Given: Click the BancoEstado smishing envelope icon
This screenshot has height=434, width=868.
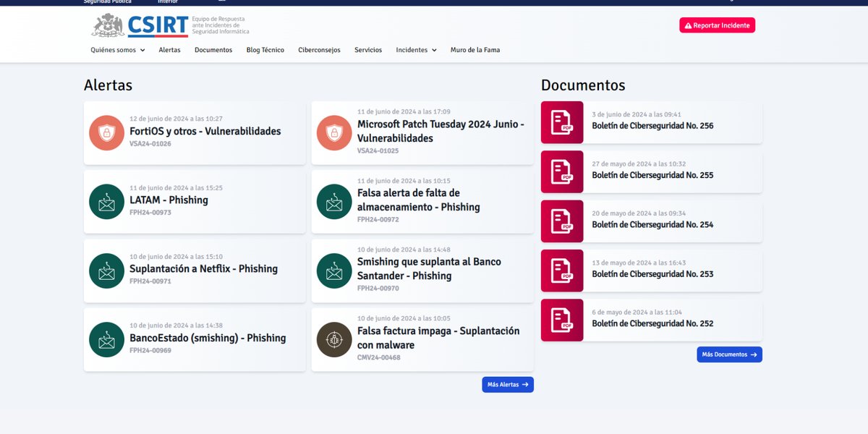Looking at the screenshot, I should tap(107, 339).
